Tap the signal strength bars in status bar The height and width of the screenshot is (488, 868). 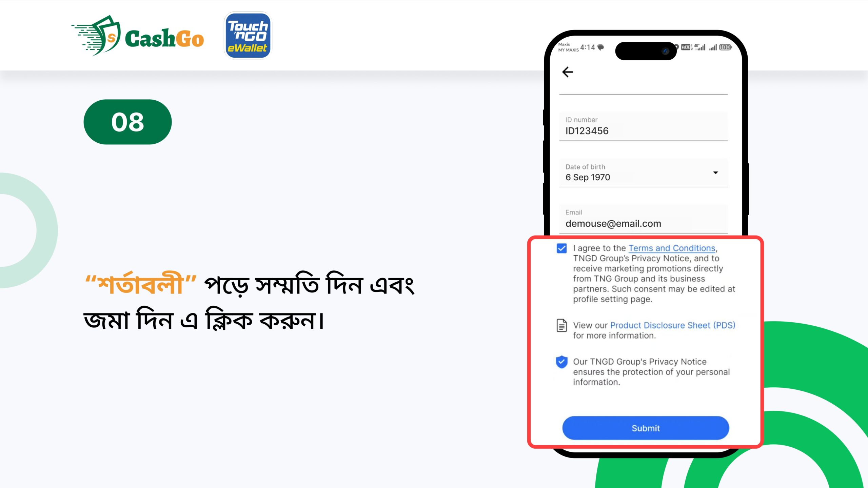coord(713,47)
